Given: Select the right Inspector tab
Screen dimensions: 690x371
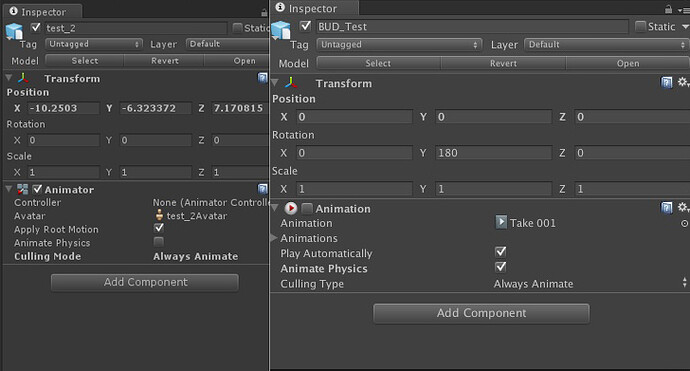Looking at the screenshot, I should pyautogui.click(x=314, y=8).
